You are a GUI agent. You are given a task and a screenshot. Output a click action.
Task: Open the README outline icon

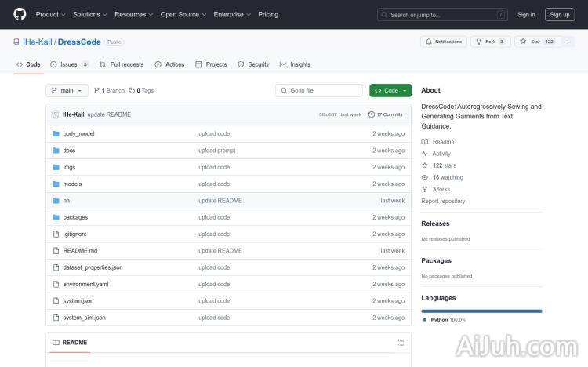pos(401,343)
